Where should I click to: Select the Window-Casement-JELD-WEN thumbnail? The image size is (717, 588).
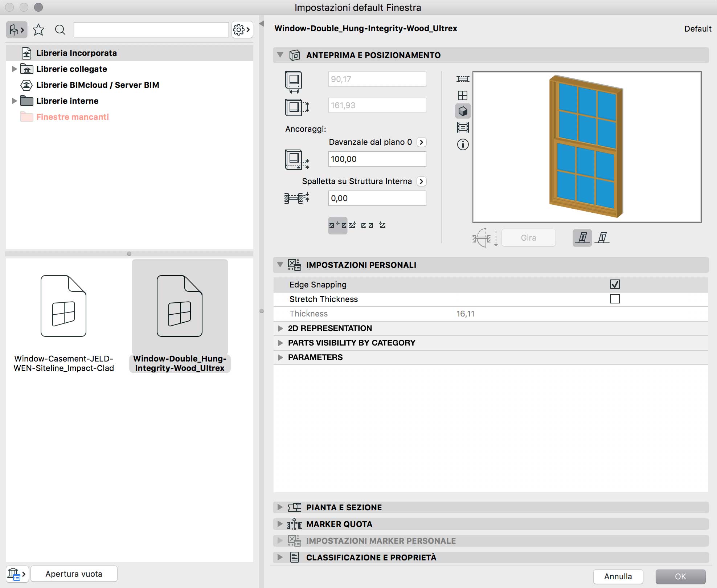[63, 306]
